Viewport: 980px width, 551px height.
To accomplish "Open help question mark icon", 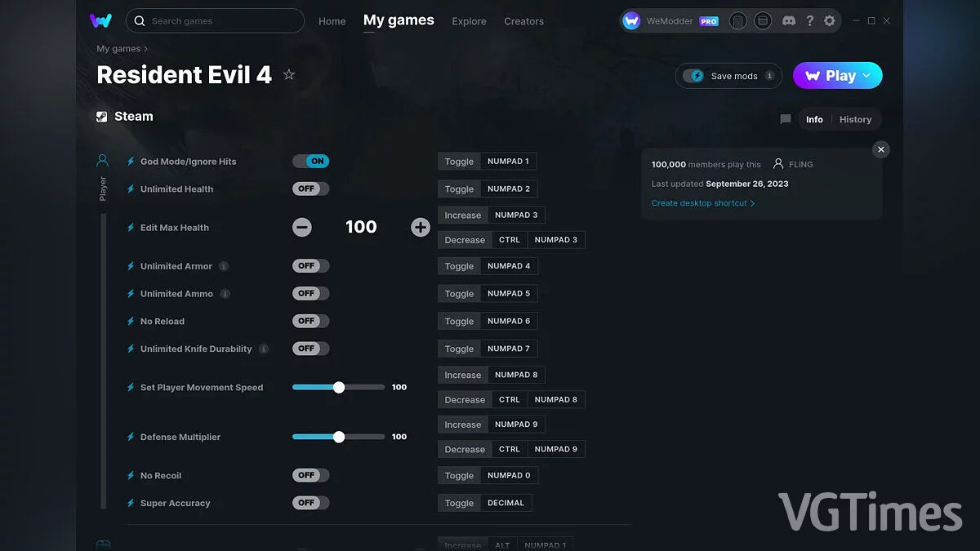I will coord(809,20).
